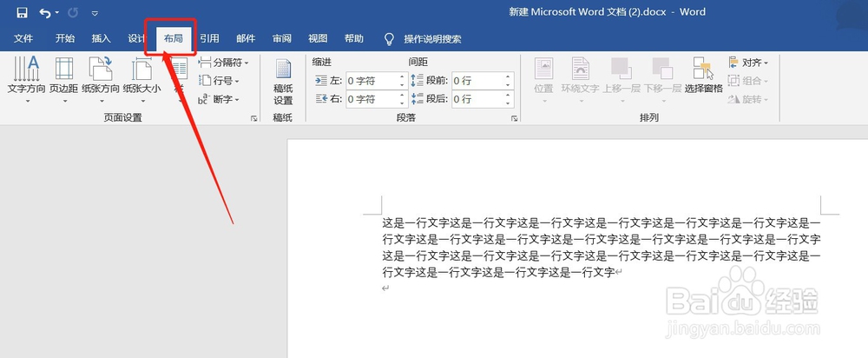Image resolution: width=868 pixels, height=358 pixels.
Task: Open the 旋转 rotate dropdown
Action: coord(748,99)
